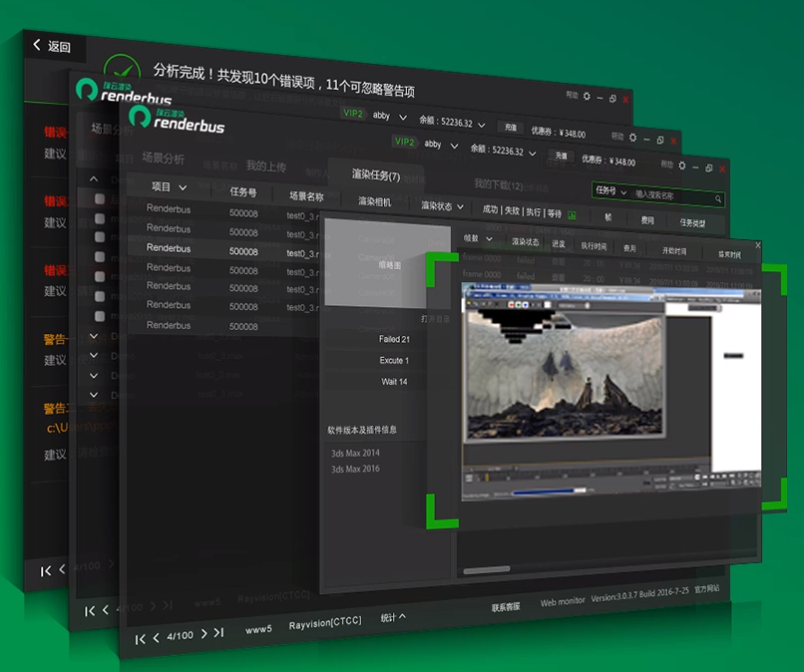Click the Failed 21 status count
The height and width of the screenshot is (672, 804).
(x=394, y=339)
